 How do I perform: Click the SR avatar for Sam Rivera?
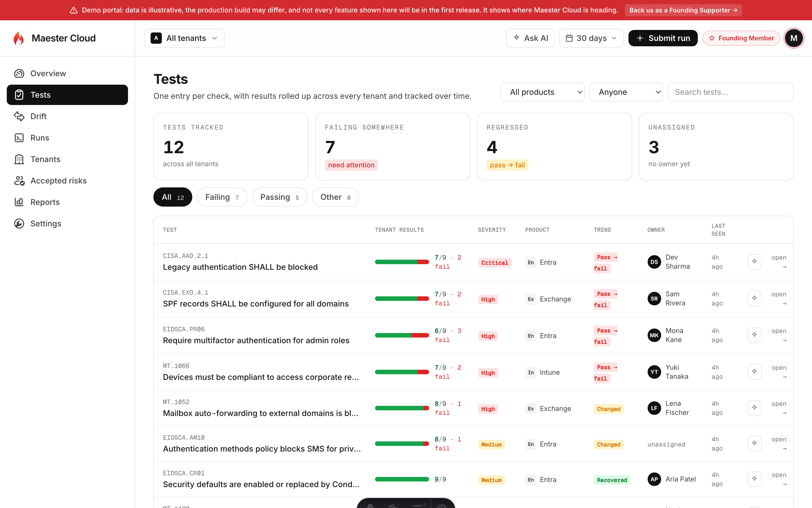(654, 298)
